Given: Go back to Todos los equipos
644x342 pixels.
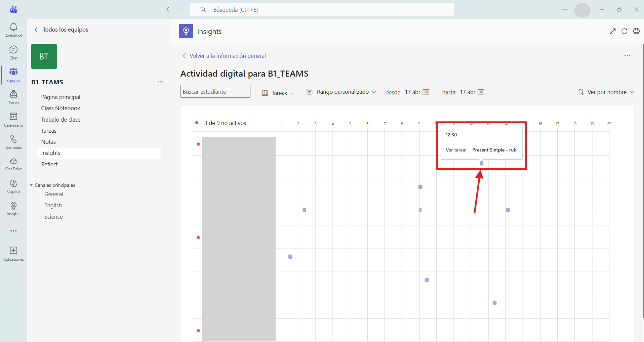Looking at the screenshot, I should [x=61, y=30].
